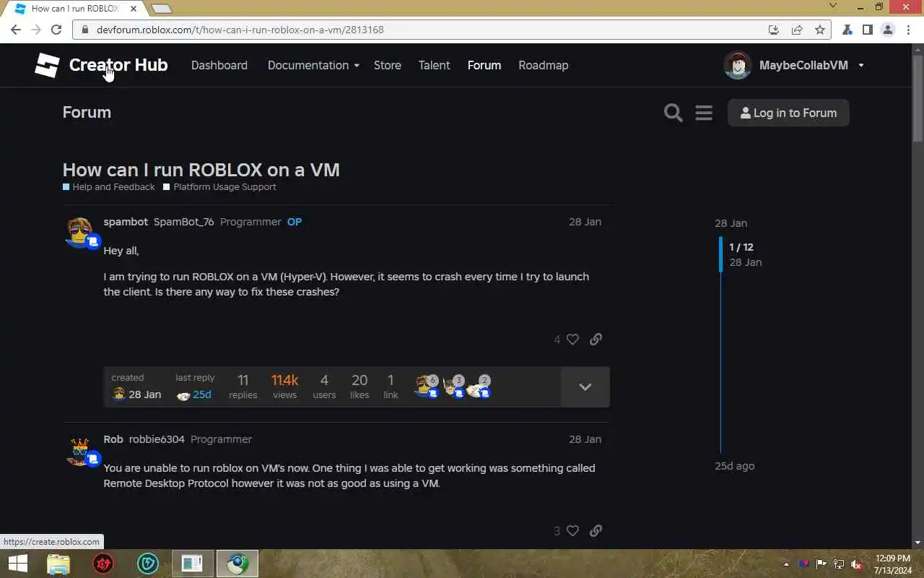Click the tab search chevron in the browser title bar
The width and height of the screenshot is (924, 578).
point(833,7)
